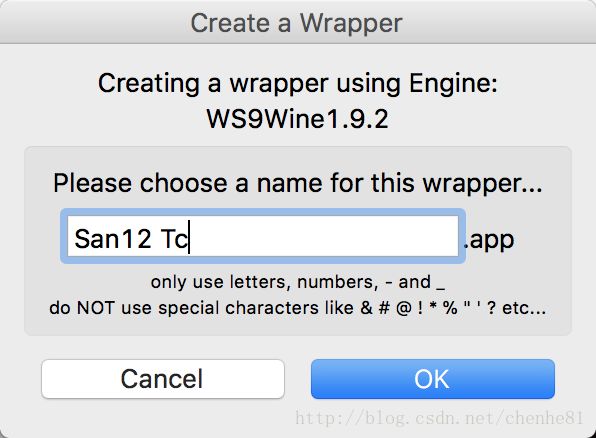596x438 pixels.
Task: Click 'etc...' at end of warning line
Action: point(524,308)
